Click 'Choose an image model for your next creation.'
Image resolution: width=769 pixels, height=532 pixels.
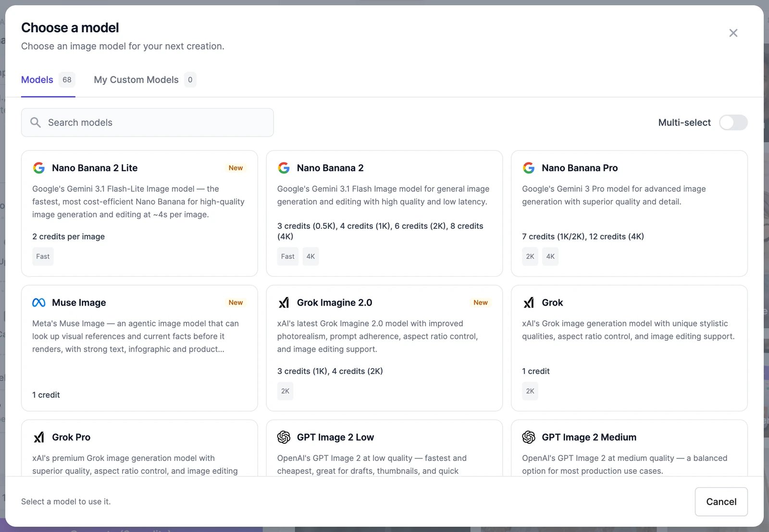(123, 46)
